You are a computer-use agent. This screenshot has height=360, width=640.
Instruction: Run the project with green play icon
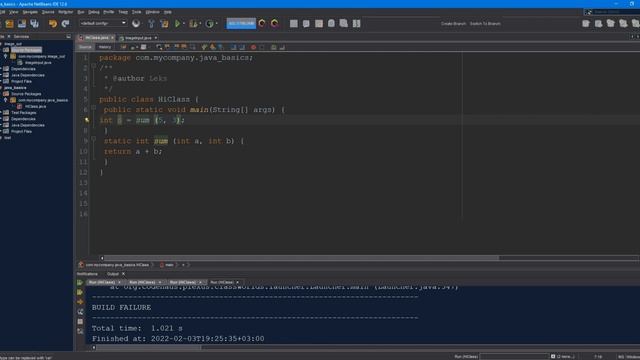(178, 24)
